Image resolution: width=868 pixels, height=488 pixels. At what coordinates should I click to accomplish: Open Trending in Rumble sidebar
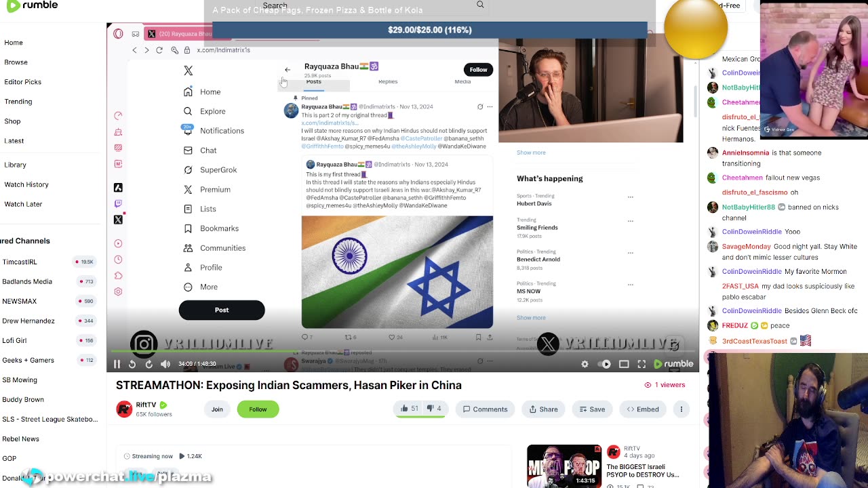(x=18, y=101)
